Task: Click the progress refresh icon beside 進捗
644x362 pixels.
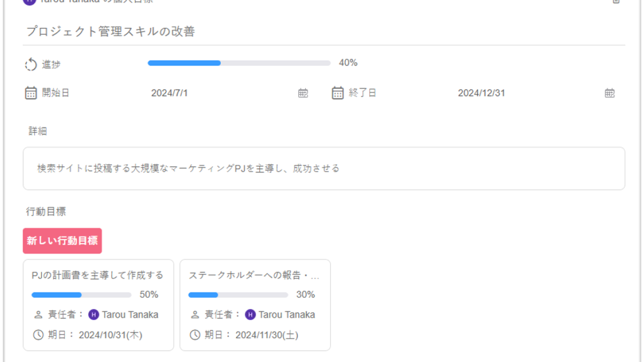Action: [31, 65]
